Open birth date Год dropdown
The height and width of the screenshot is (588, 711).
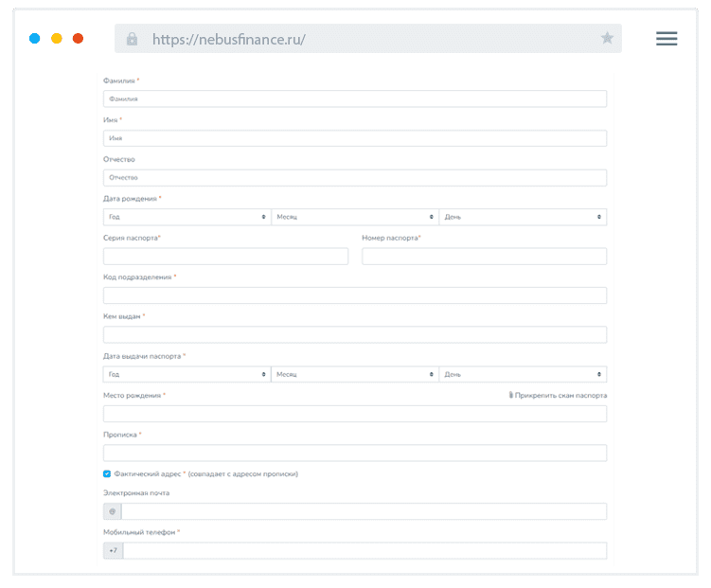[187, 217]
